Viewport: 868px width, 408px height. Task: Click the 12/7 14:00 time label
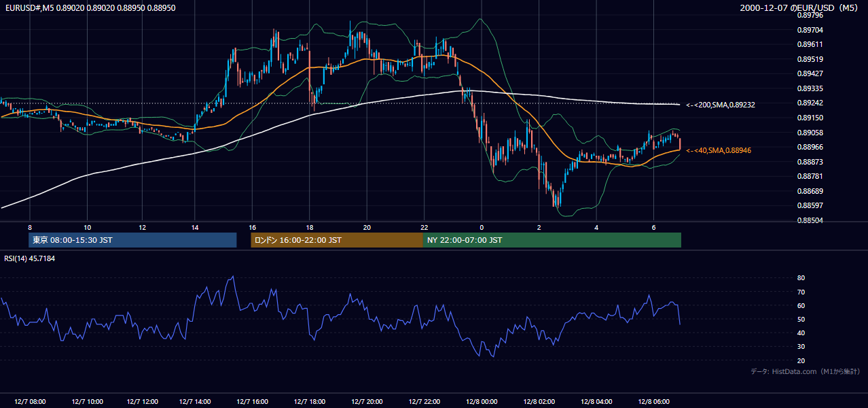tap(196, 402)
